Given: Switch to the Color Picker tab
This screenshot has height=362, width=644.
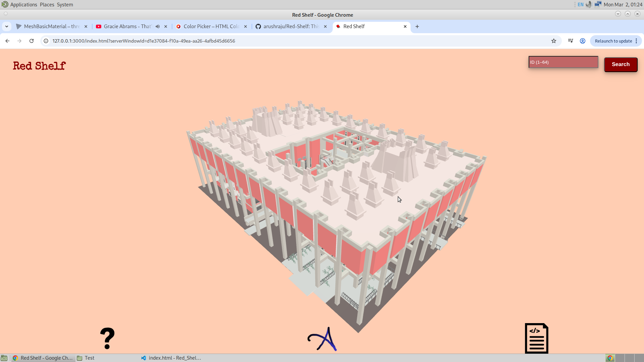Looking at the screenshot, I should pos(211,26).
